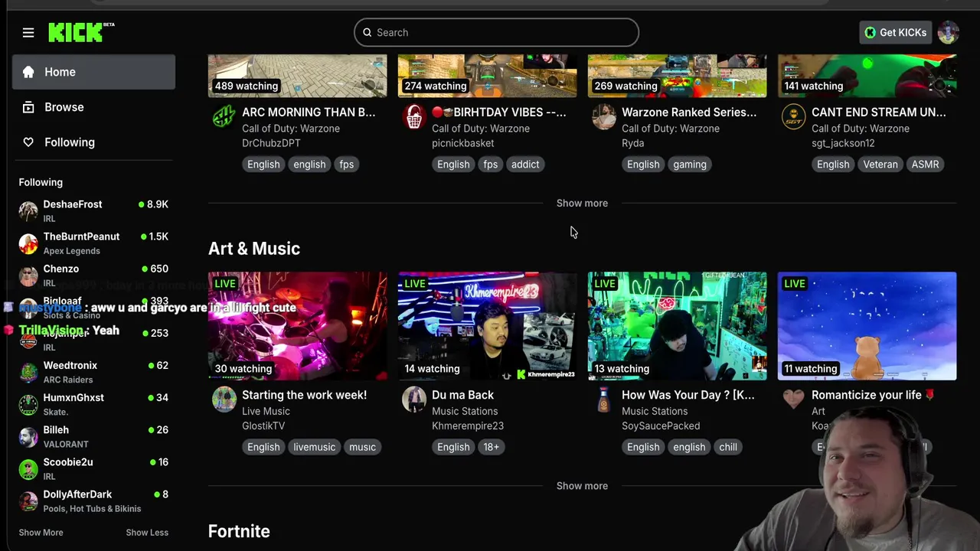980x551 pixels.
Task: Open Billeh's avatar in Following list
Action: (x=28, y=436)
